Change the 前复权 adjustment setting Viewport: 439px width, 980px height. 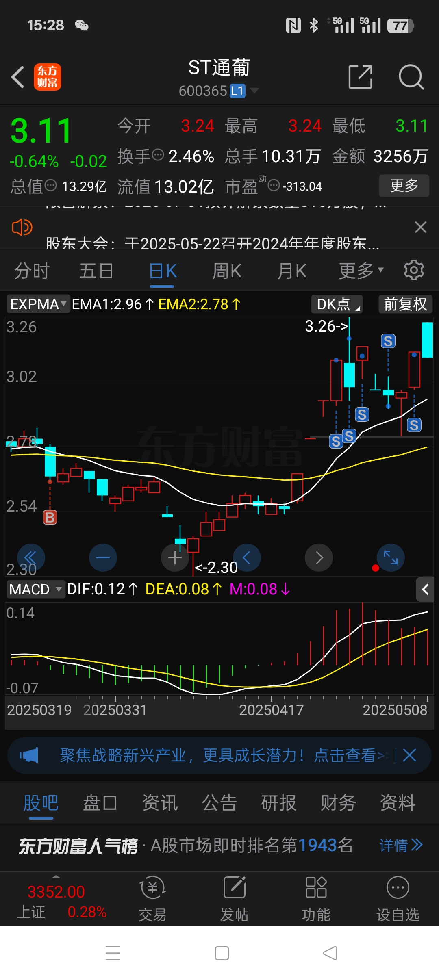point(405,304)
